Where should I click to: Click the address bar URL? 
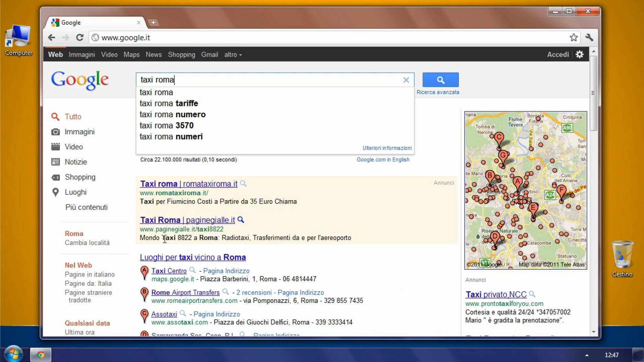tap(126, 37)
